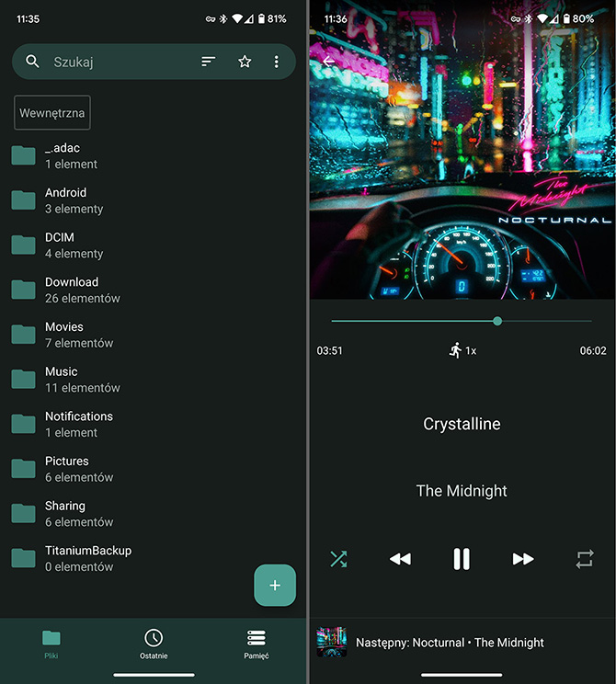Switch to the Pamięć tab
The width and height of the screenshot is (616, 684).
pos(257,644)
